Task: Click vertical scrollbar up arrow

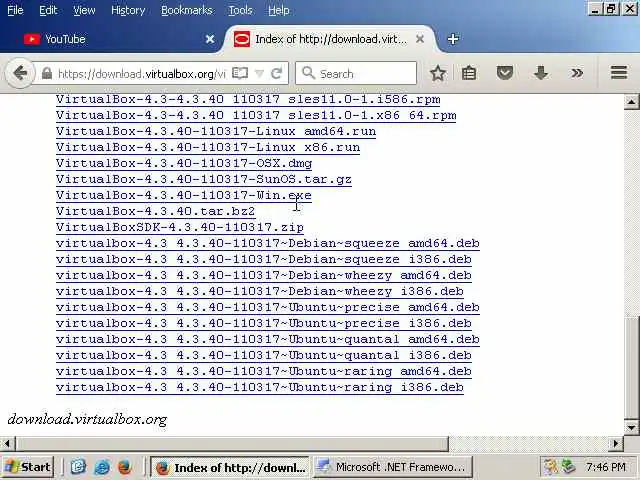Action: [x=631, y=101]
